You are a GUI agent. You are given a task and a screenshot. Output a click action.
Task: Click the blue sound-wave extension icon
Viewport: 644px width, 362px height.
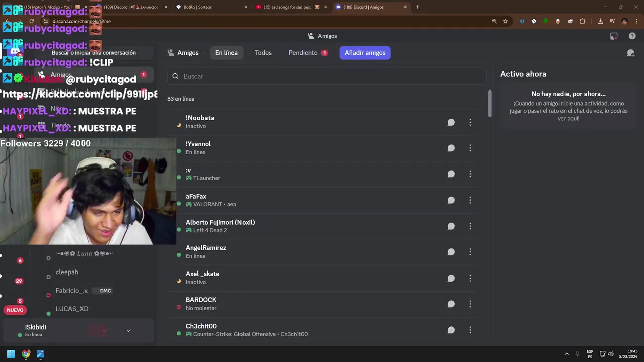coord(522,21)
